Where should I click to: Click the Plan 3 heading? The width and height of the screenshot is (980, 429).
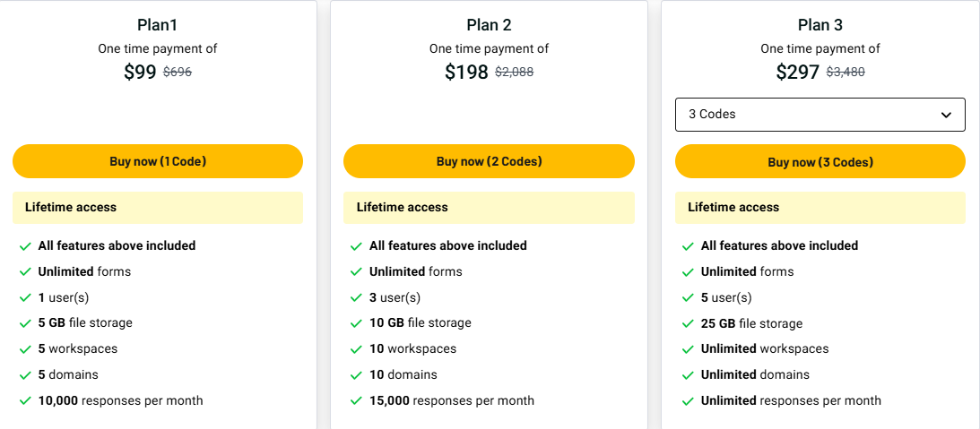820,25
